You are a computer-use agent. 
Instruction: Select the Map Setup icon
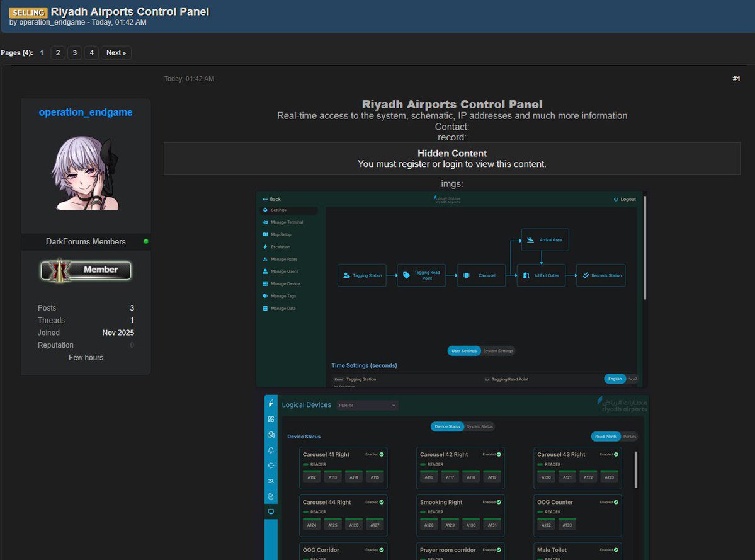tap(265, 234)
